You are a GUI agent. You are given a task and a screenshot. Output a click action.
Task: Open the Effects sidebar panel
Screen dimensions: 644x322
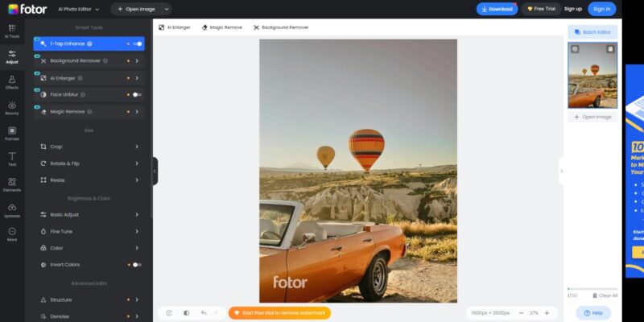pos(12,83)
